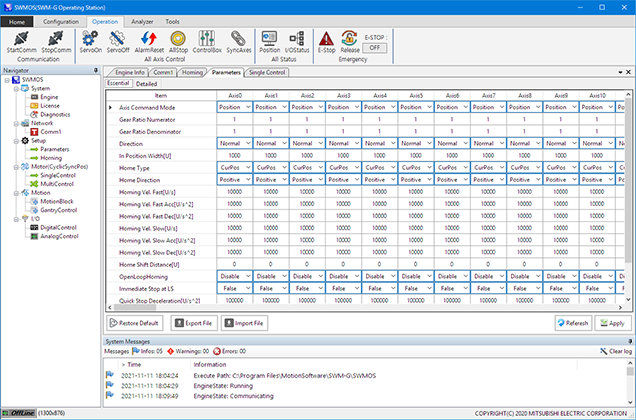Image resolution: width=636 pixels, height=420 pixels.
Task: Edit Axis0 In Position Width field
Action: 234,155
